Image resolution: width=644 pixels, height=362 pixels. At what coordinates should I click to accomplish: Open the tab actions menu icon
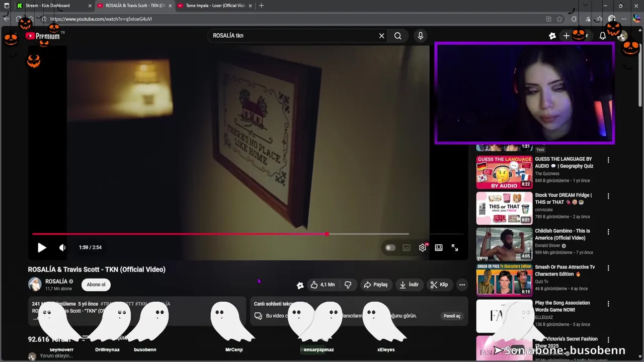(7, 6)
